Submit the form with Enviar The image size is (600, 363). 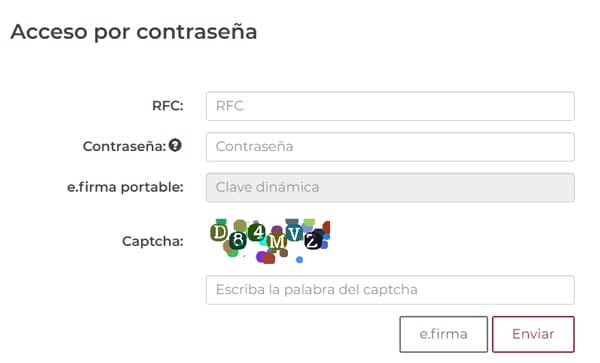(533, 334)
